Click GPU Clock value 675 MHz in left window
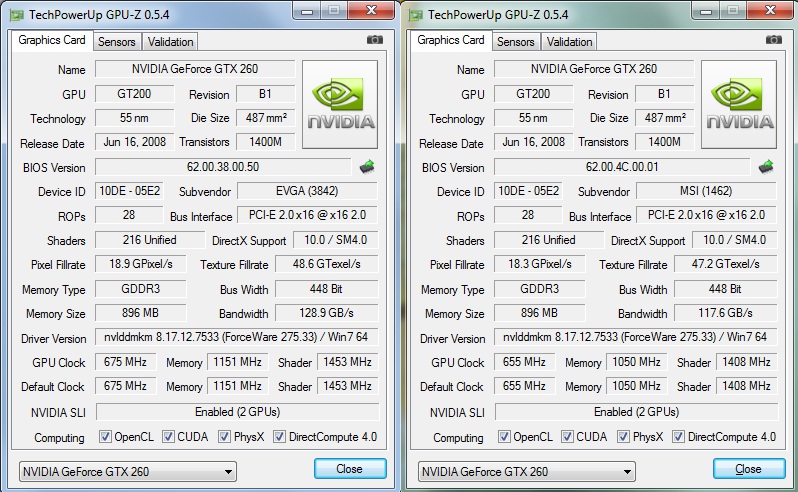 point(125,362)
